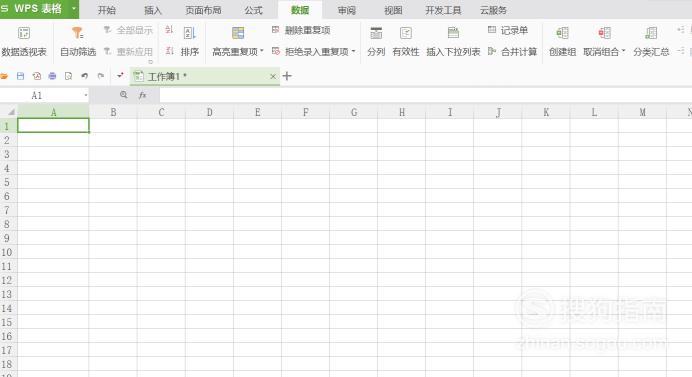
Task: Close the 工作簿1 document tab
Action: coord(273,76)
